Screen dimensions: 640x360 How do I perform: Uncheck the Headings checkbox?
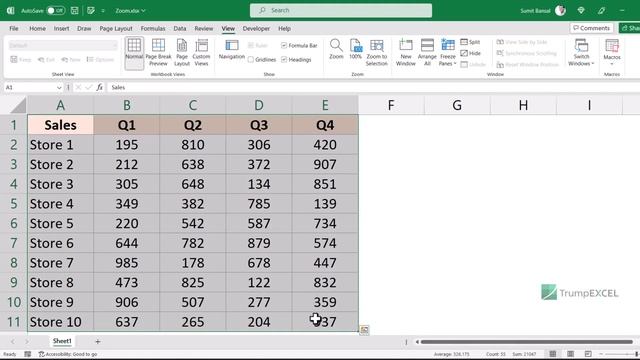tap(284, 60)
